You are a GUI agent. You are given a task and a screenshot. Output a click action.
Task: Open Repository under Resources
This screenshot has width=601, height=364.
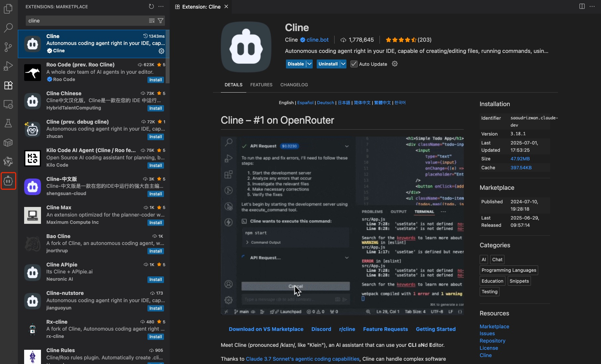(x=492, y=341)
